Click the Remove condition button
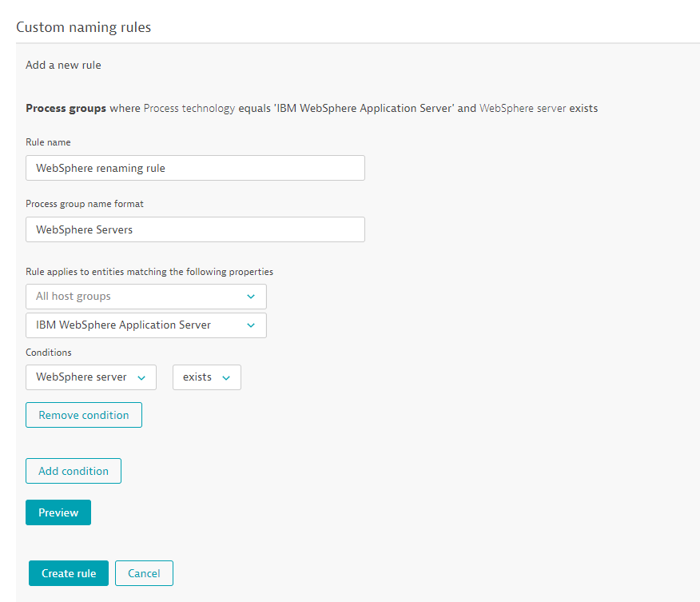 (x=84, y=415)
